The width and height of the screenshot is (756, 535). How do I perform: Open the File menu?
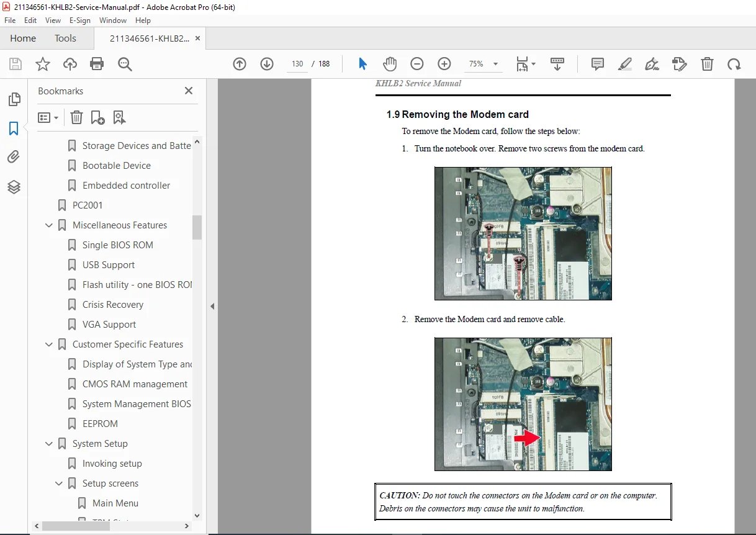[x=10, y=20]
